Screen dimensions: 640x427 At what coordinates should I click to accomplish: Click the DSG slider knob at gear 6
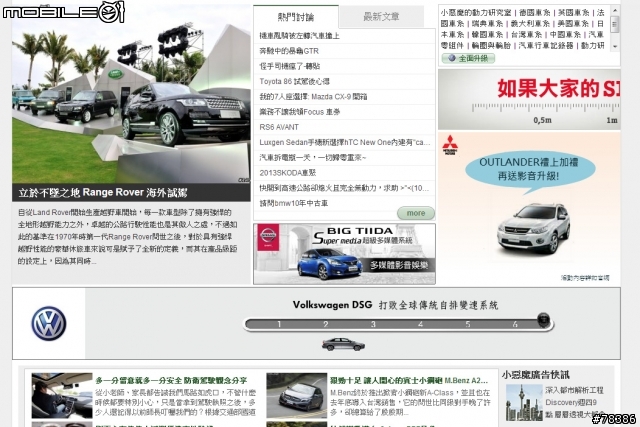[x=543, y=320]
